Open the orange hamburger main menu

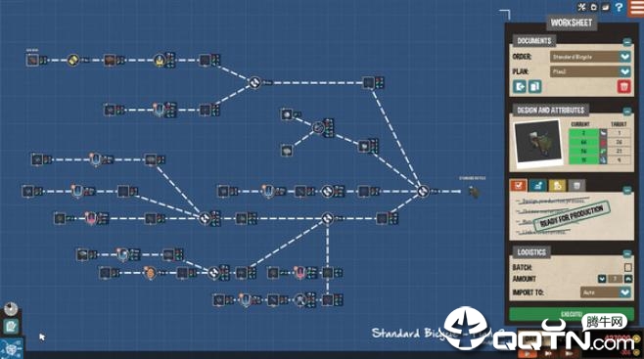coord(636,8)
